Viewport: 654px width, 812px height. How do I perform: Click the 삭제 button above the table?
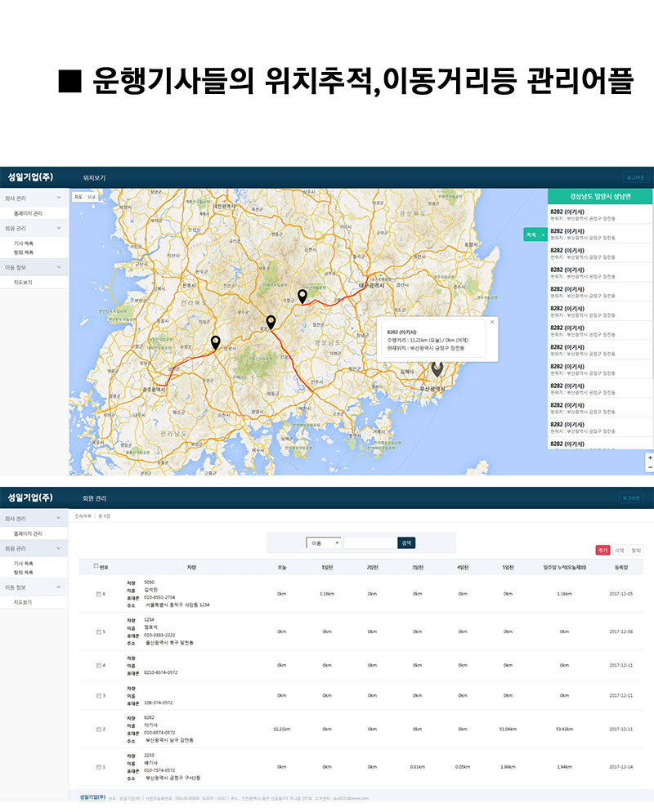click(620, 551)
